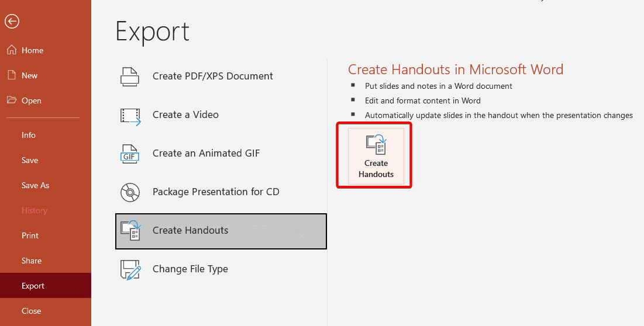Click the Change File Type floppy icon
The height and width of the screenshot is (326, 644).
(x=130, y=269)
